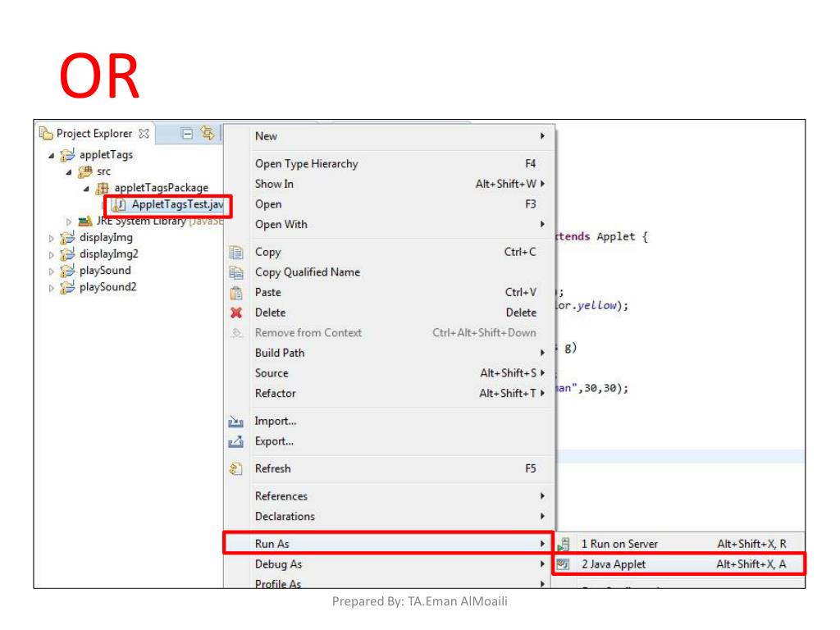Close the Project Explorer tab

click(144, 134)
